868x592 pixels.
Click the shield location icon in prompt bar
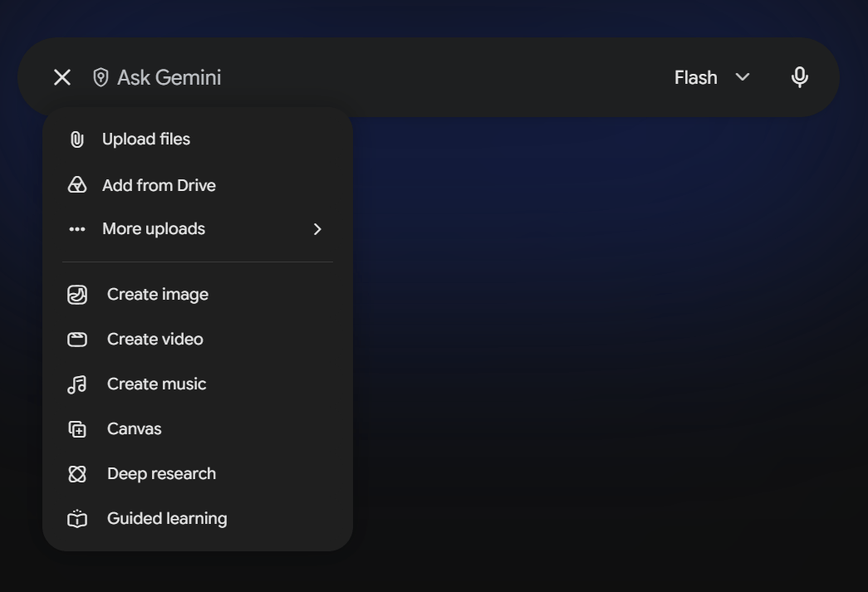click(x=101, y=77)
